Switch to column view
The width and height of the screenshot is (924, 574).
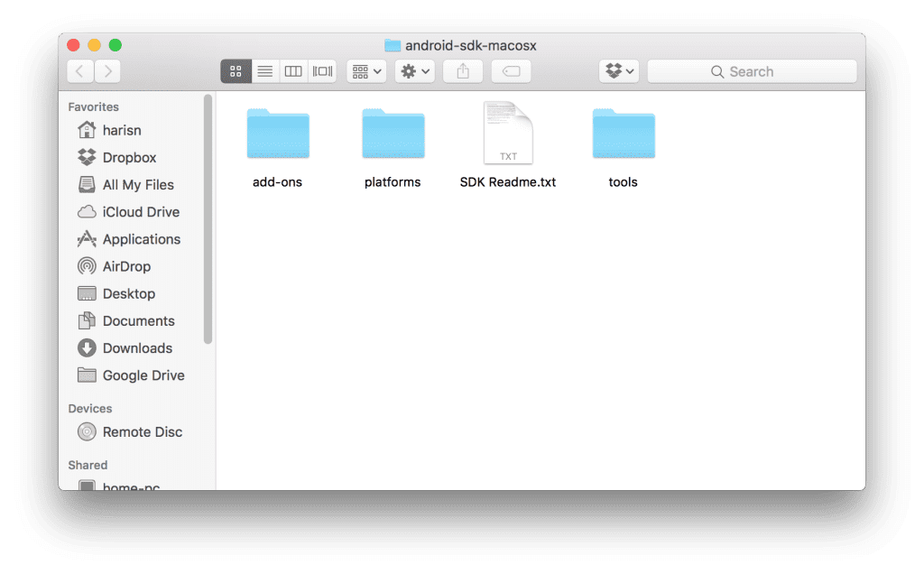click(x=293, y=70)
